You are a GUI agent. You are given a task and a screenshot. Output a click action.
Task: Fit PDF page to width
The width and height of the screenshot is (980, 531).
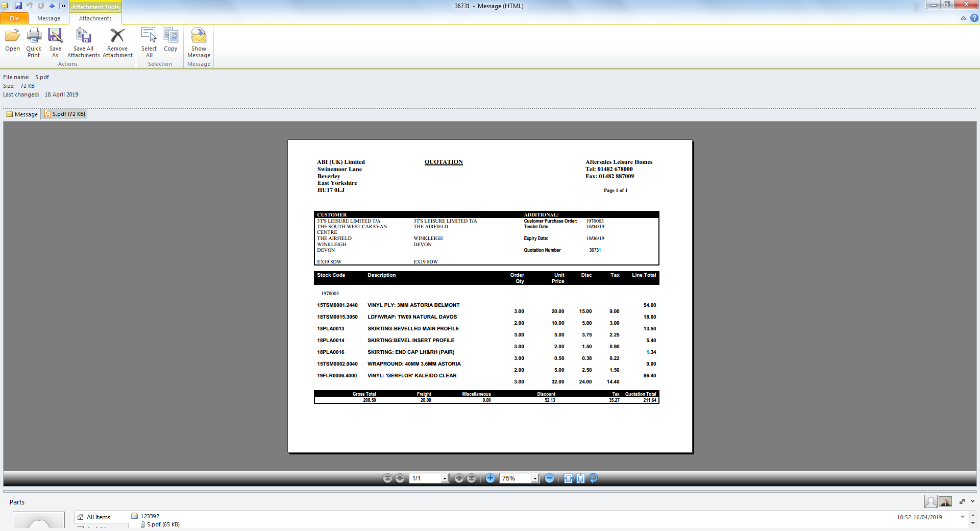coord(568,478)
